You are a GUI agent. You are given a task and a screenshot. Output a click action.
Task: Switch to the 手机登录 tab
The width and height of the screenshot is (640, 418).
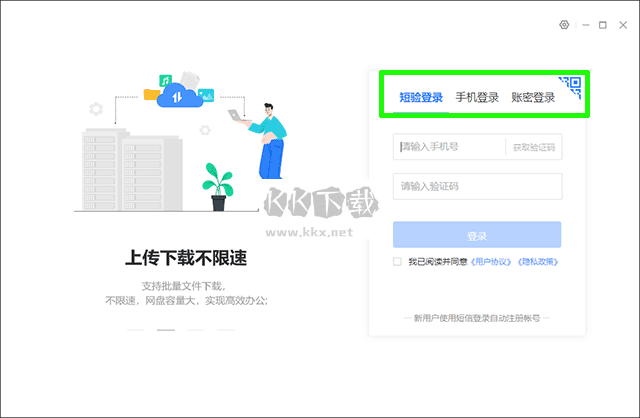477,98
